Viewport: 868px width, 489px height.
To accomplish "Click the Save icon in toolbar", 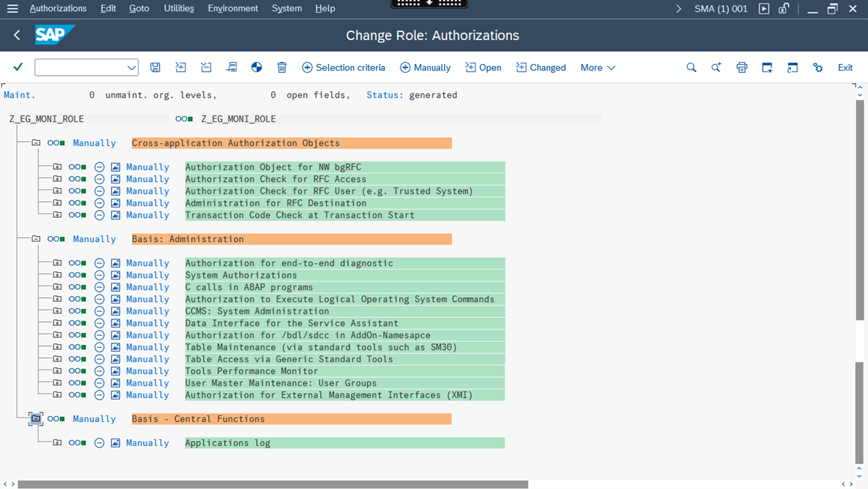I will click(x=155, y=68).
